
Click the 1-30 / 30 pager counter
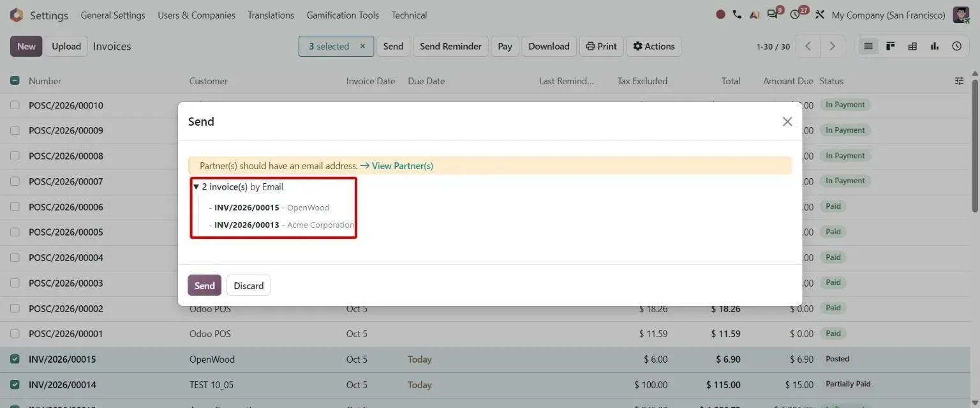pyautogui.click(x=773, y=47)
